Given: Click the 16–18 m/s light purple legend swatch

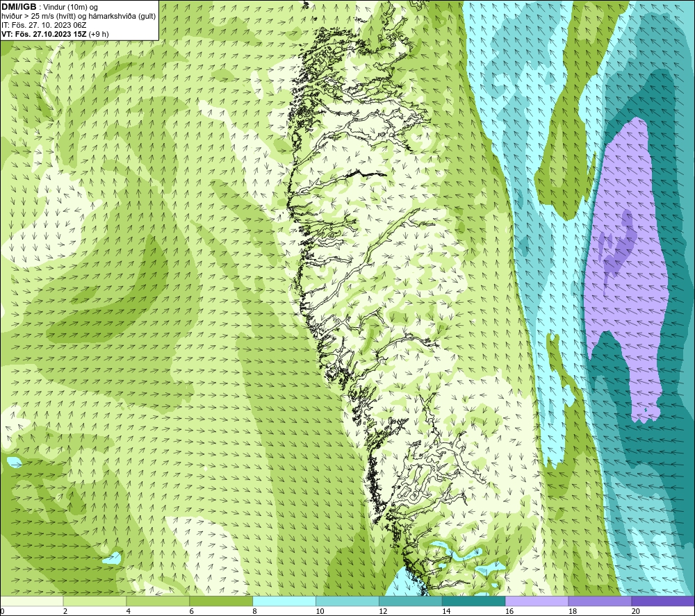Looking at the screenshot, I should coord(537,601).
